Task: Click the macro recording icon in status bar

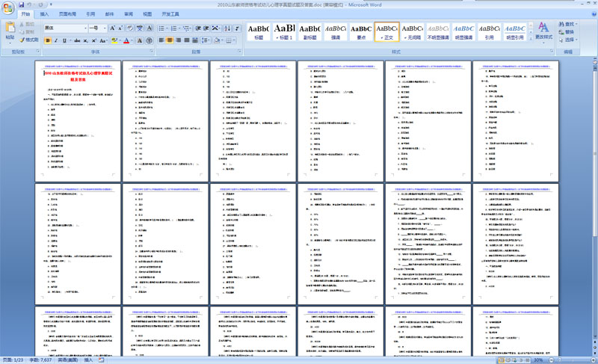Action: [102, 360]
